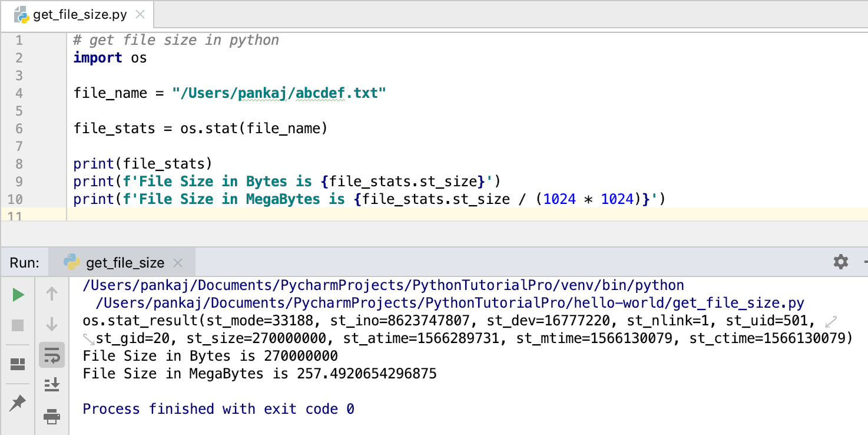Click the Python icon on the Run tab
The image size is (868, 435).
click(73, 262)
